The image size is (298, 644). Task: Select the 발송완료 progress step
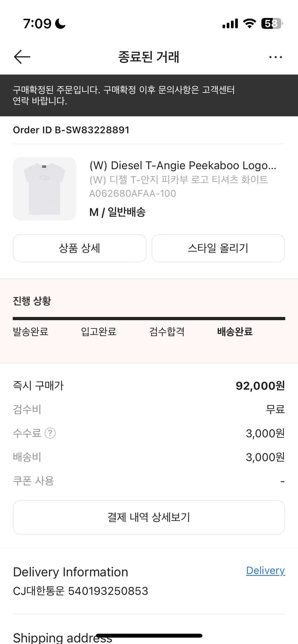(x=30, y=331)
